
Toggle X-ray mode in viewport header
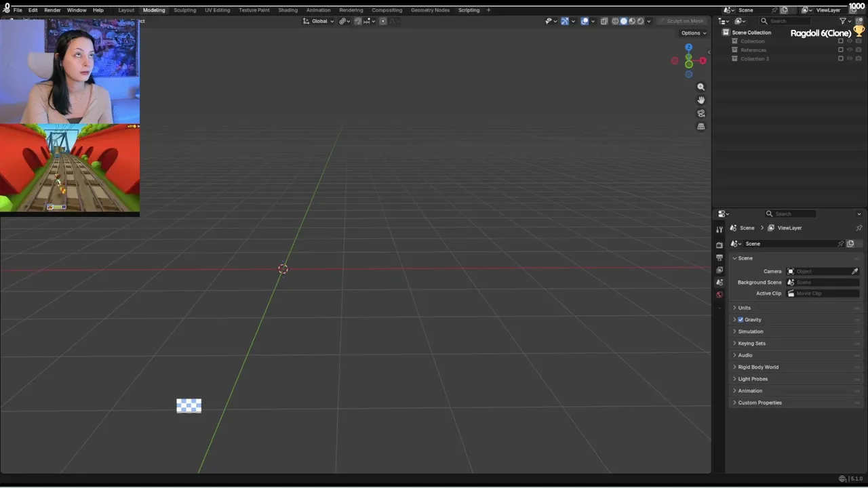tap(604, 21)
